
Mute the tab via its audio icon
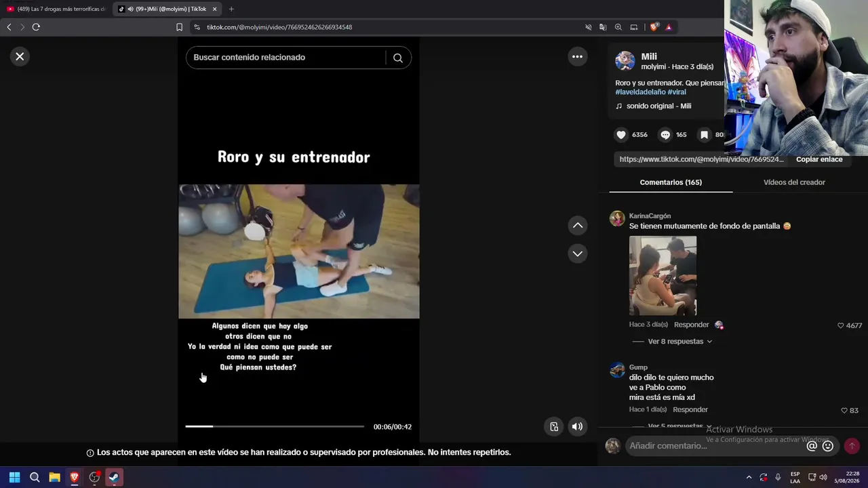[130, 9]
